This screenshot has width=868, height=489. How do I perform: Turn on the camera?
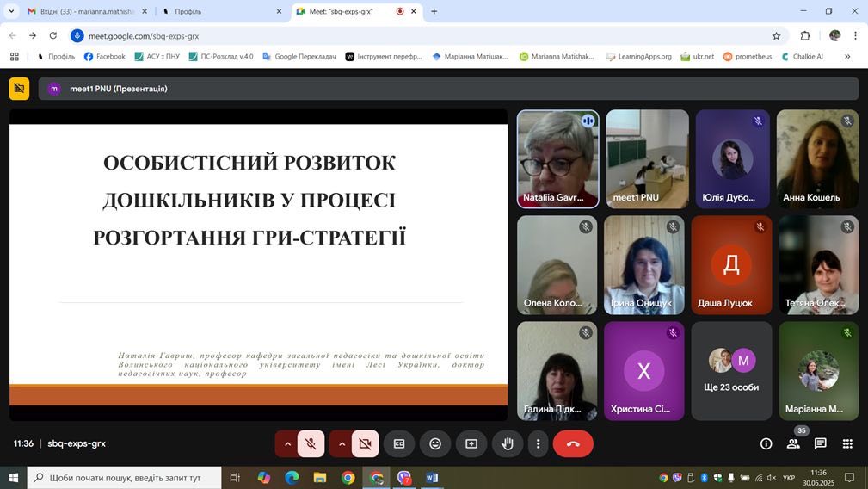click(365, 443)
